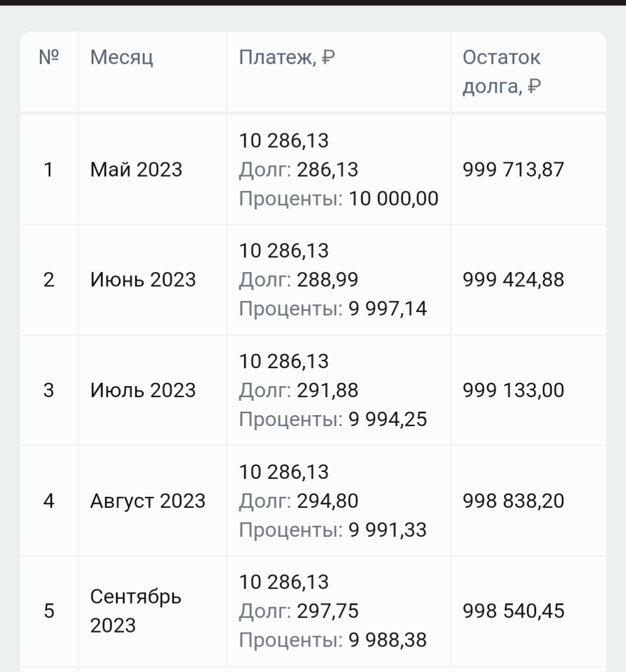The height and width of the screenshot is (672, 626).
Task: Click row number 3 cell
Action: 49,390
